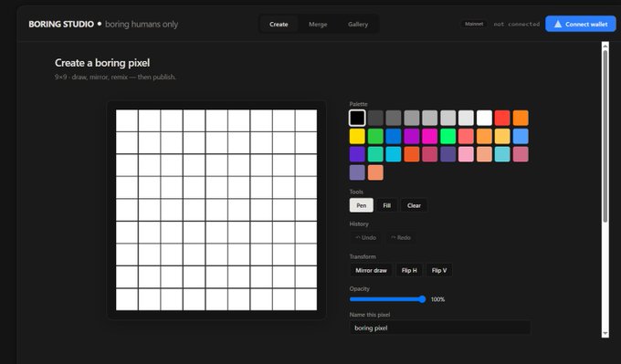Toggle Mirror draw mode
This screenshot has width=621, height=364.
371,270
